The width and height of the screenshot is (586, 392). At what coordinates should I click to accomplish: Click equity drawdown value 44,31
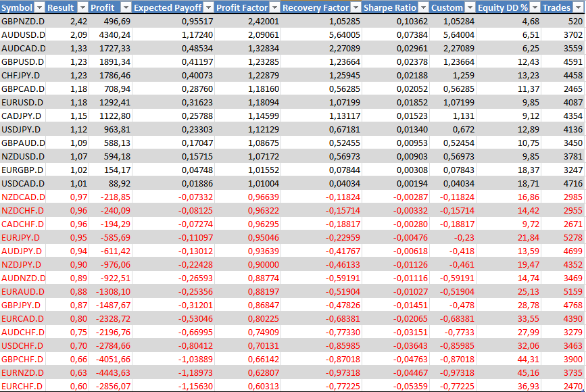(529, 359)
